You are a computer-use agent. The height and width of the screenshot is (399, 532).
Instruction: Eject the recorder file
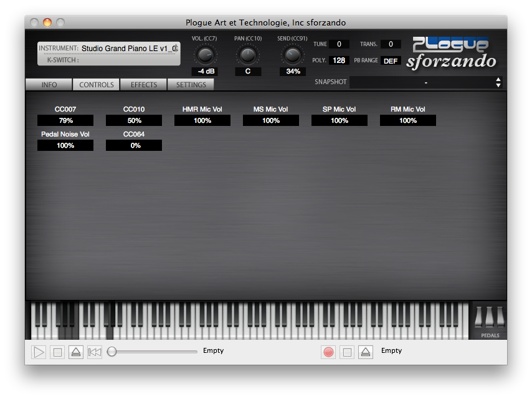tap(366, 352)
